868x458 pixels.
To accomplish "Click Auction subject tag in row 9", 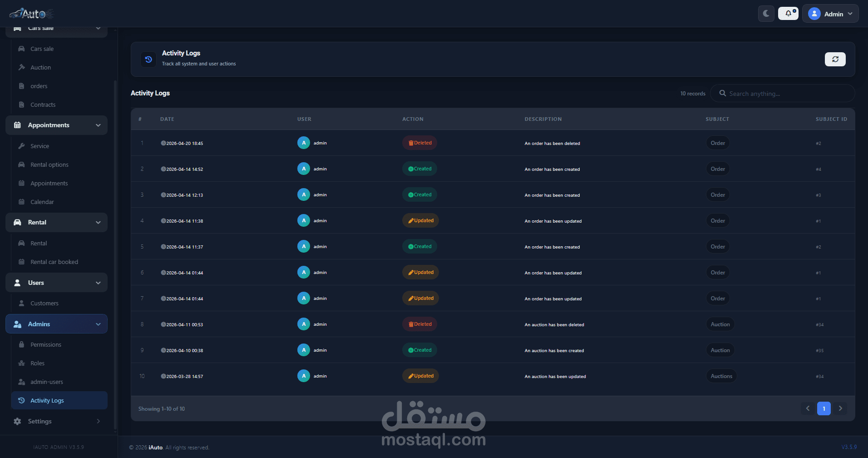I will click(720, 350).
